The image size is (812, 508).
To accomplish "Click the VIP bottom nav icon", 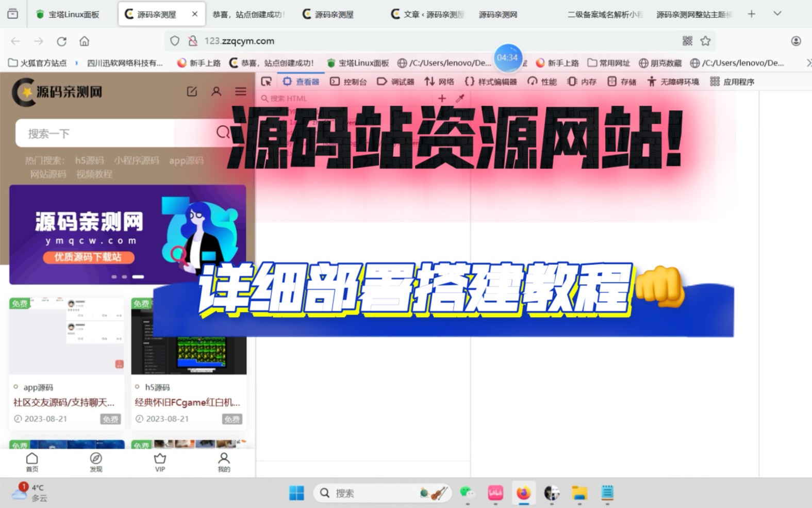I will (x=160, y=462).
